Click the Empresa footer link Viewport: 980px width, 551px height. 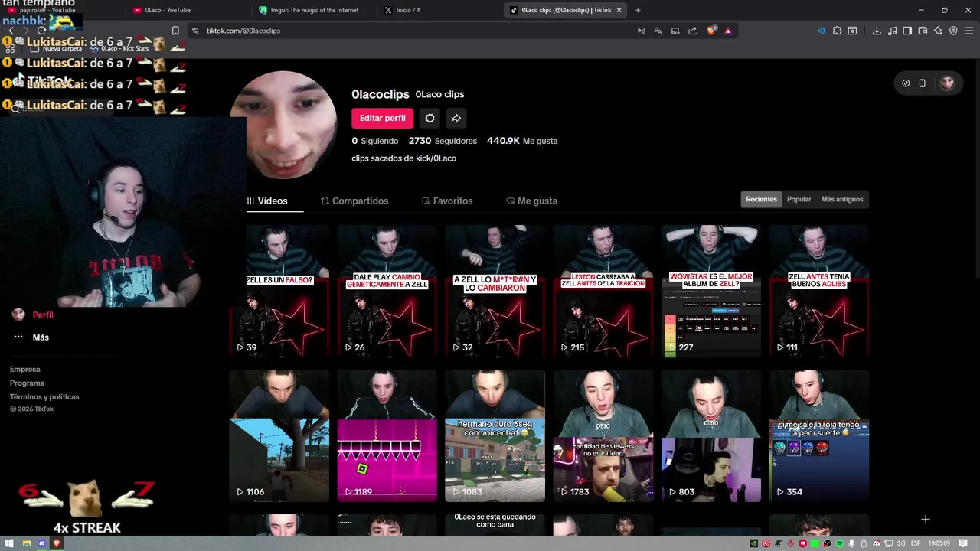24,370
